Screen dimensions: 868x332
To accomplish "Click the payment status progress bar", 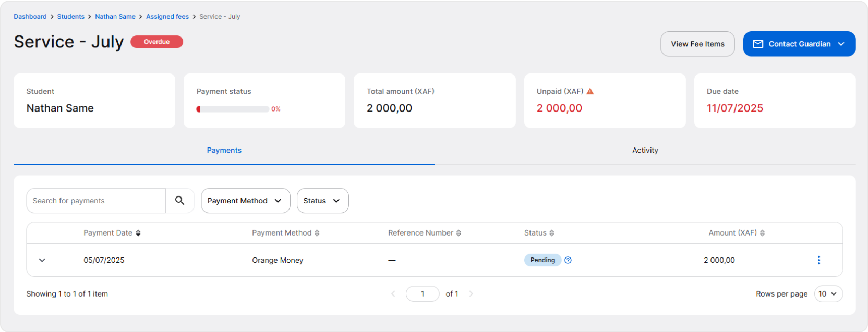I will 233,109.
